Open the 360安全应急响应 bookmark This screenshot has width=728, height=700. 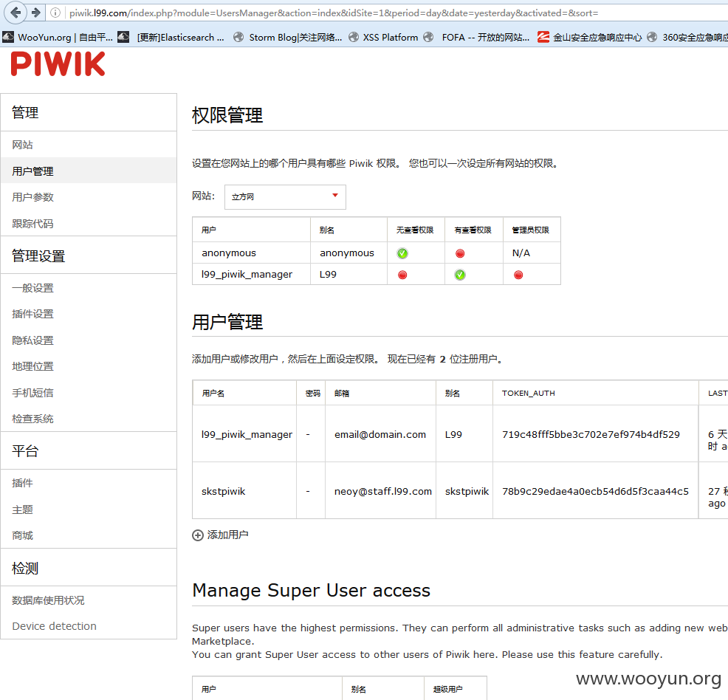coord(687,37)
